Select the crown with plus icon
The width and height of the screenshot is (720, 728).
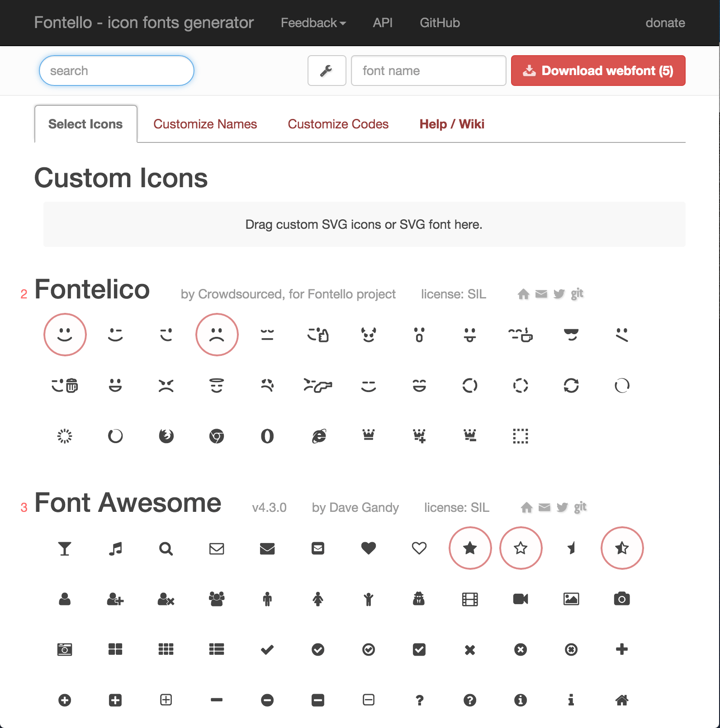coord(419,436)
